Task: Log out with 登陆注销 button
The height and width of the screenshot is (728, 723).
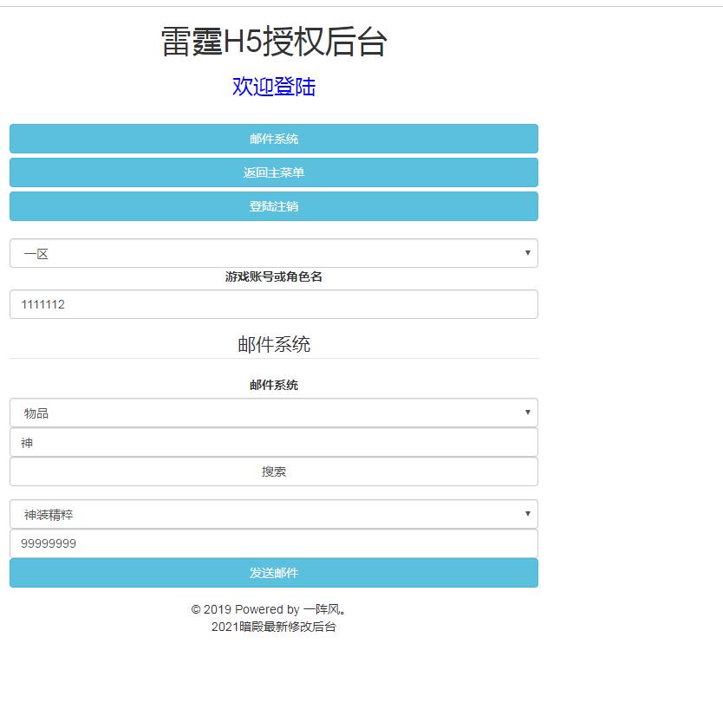Action: [273, 206]
